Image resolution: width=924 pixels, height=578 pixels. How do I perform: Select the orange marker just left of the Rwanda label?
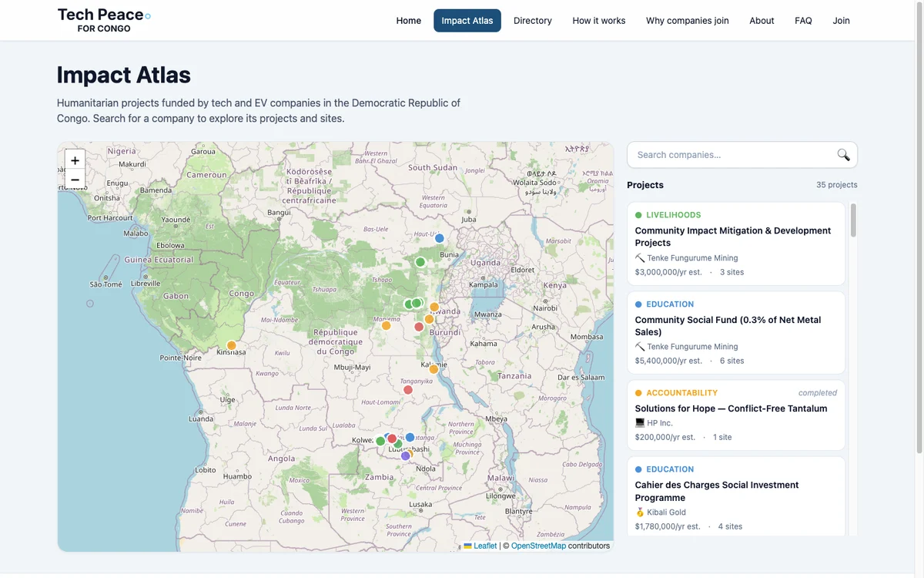[x=434, y=307]
